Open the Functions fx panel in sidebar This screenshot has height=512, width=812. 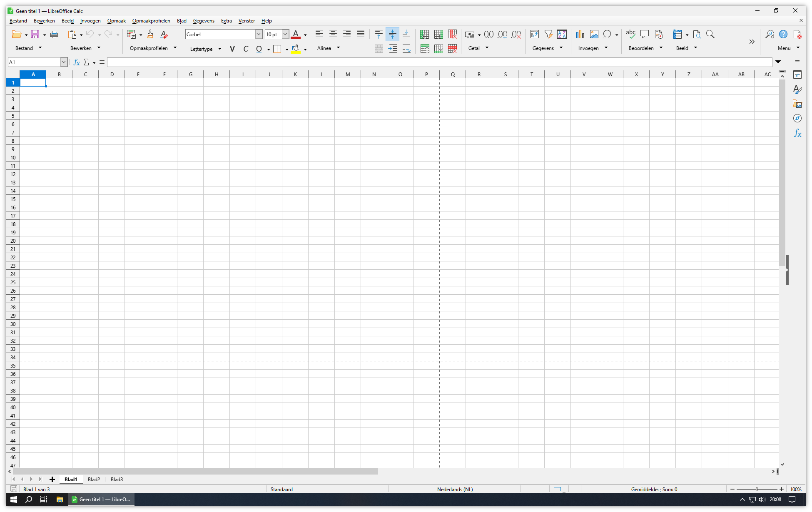coord(797,133)
